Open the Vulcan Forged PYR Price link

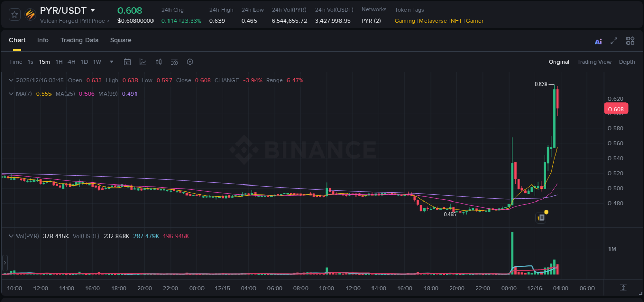tap(74, 21)
